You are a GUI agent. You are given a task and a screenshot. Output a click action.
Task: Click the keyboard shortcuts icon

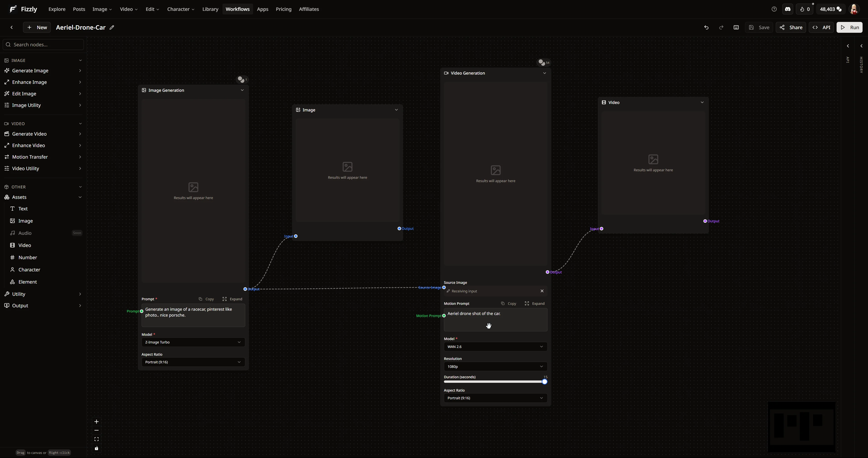click(736, 27)
